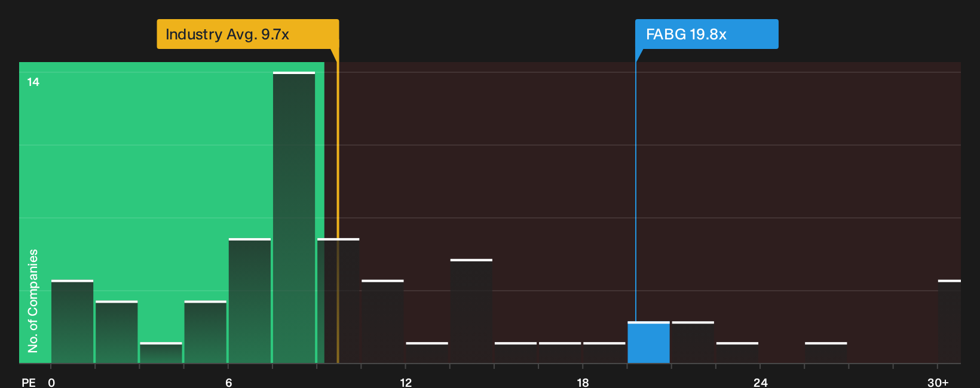Viewport: 980px width, 388px height.
Task: Click the FABG 19.8x label
Action: [706, 34]
